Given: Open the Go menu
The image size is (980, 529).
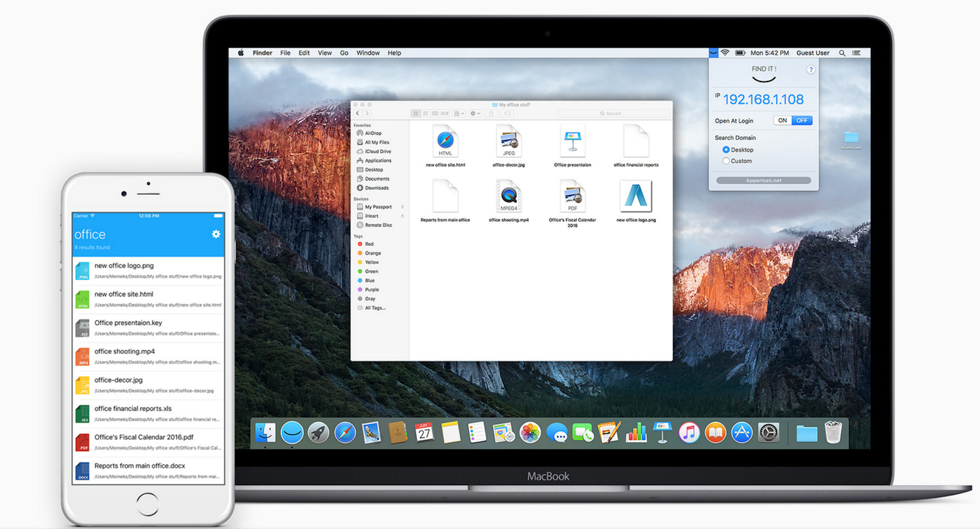Looking at the screenshot, I should [344, 53].
